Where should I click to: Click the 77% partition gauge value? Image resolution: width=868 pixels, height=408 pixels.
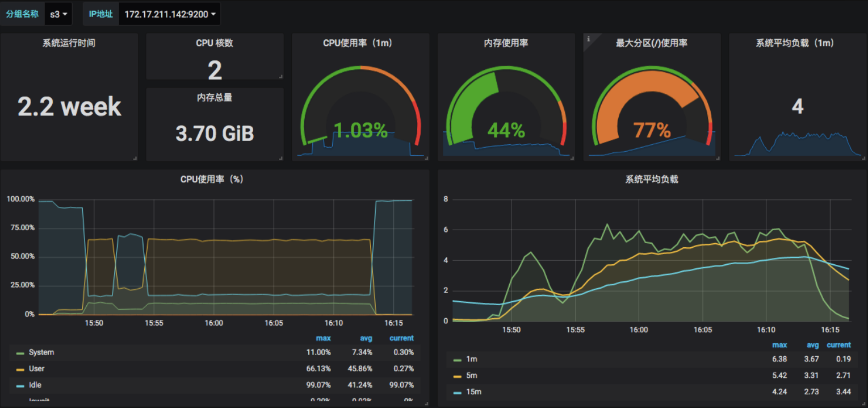pyautogui.click(x=652, y=130)
